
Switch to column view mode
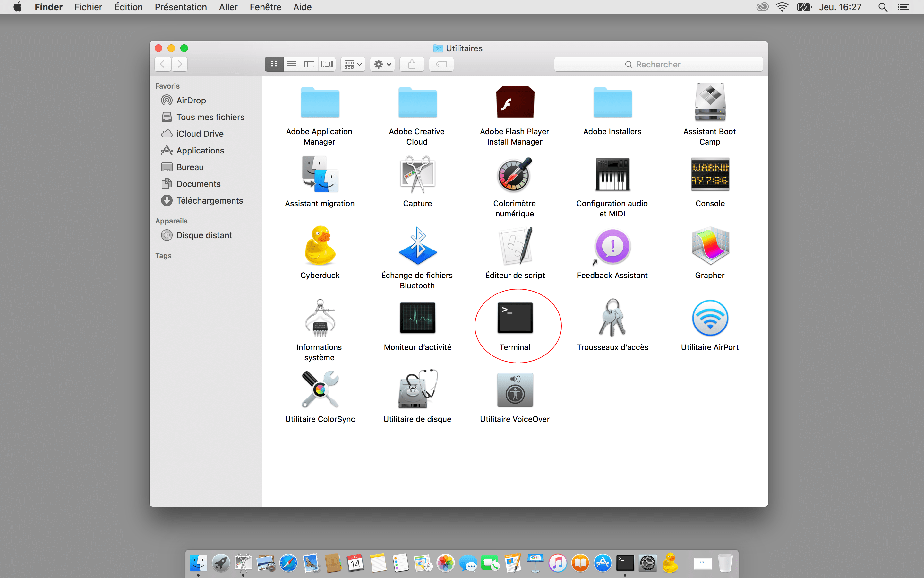(x=309, y=64)
